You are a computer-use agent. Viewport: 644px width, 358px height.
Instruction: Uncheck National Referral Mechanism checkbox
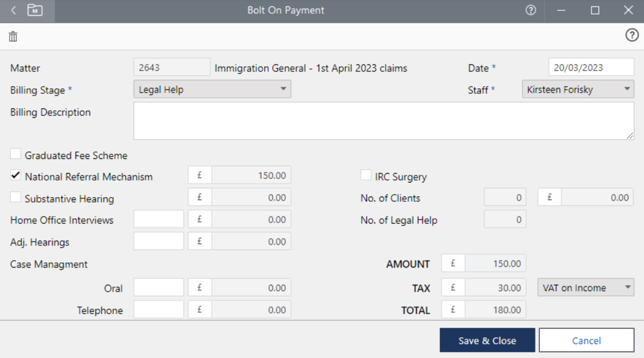pyautogui.click(x=16, y=175)
